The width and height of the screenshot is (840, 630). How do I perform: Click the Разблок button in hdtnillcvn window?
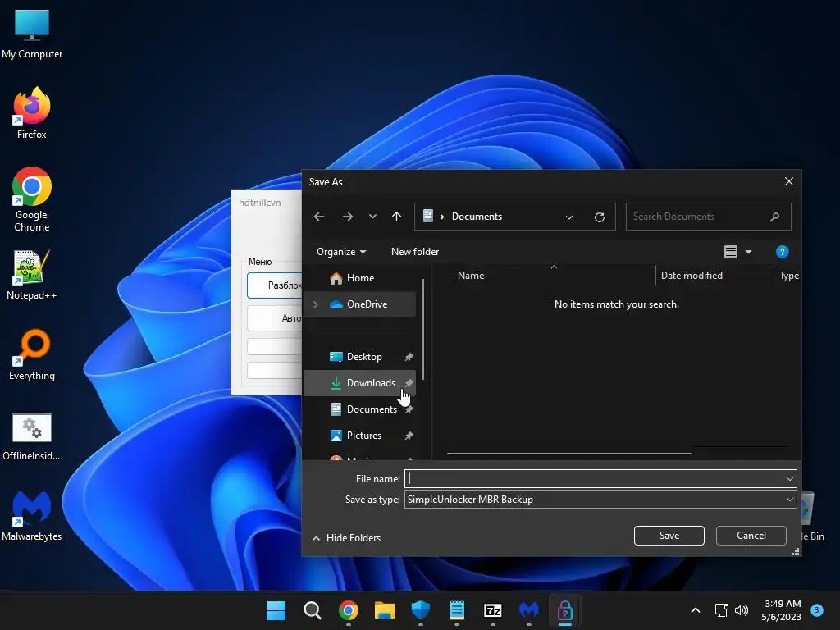pyautogui.click(x=275, y=285)
